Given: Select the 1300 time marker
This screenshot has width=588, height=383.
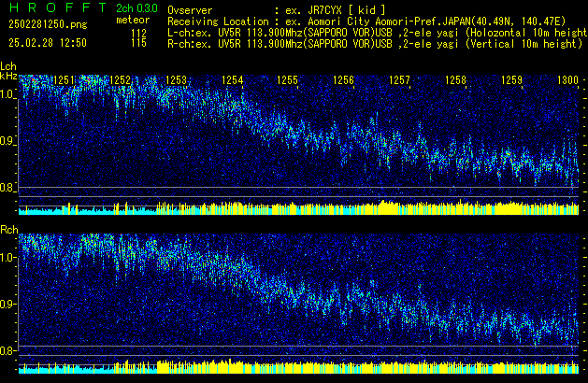Looking at the screenshot, I should pos(567,80).
